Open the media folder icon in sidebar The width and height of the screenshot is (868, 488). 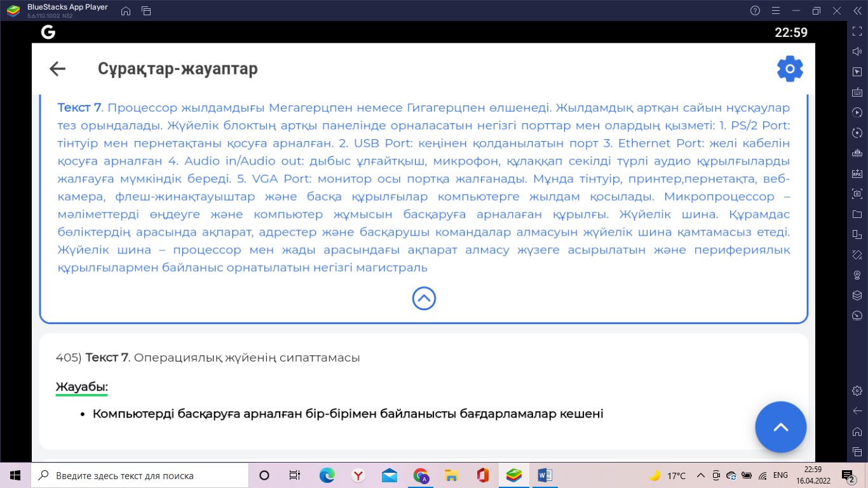click(x=857, y=214)
